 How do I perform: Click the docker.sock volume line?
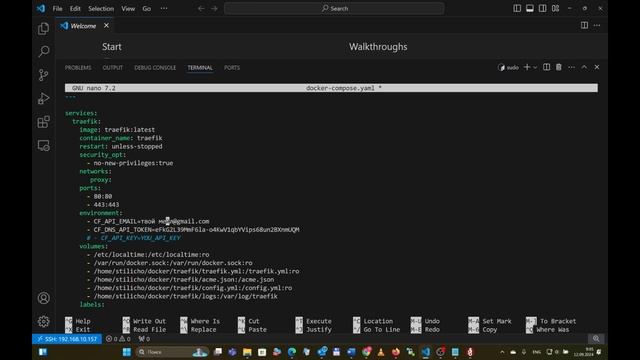pos(169,263)
